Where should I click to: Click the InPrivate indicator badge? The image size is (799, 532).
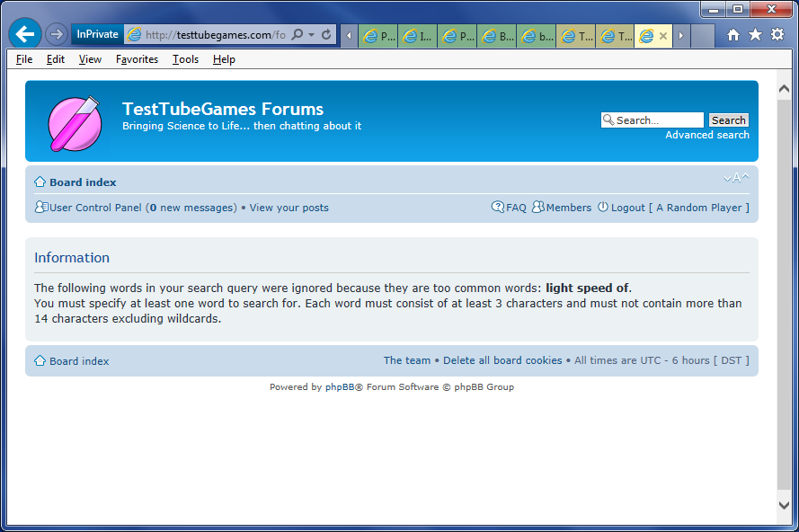[97, 34]
